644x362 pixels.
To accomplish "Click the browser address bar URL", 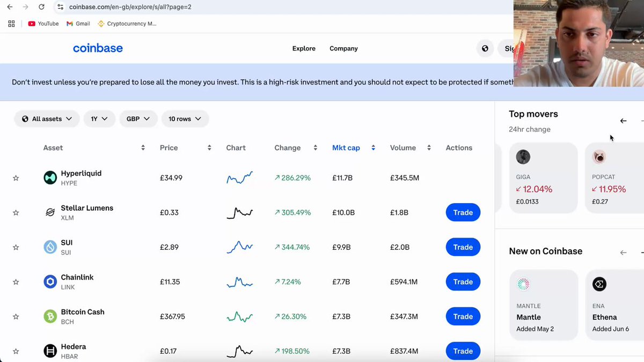I will [x=130, y=7].
